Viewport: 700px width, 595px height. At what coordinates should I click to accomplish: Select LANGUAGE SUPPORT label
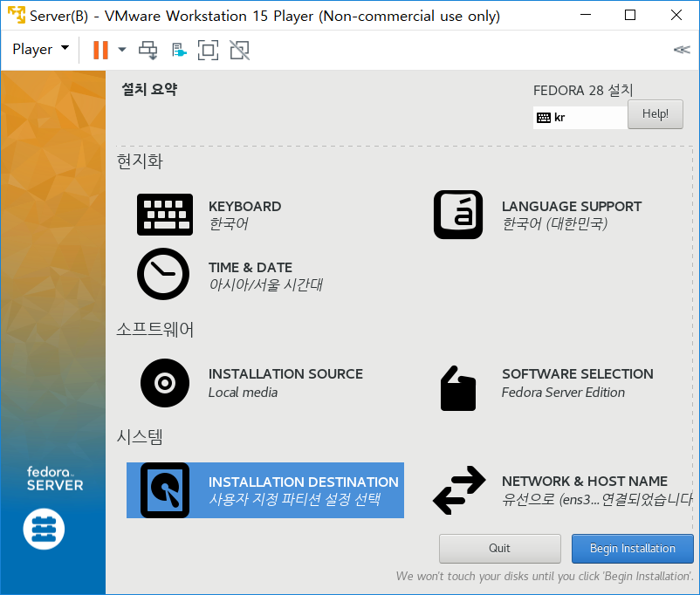tap(572, 206)
